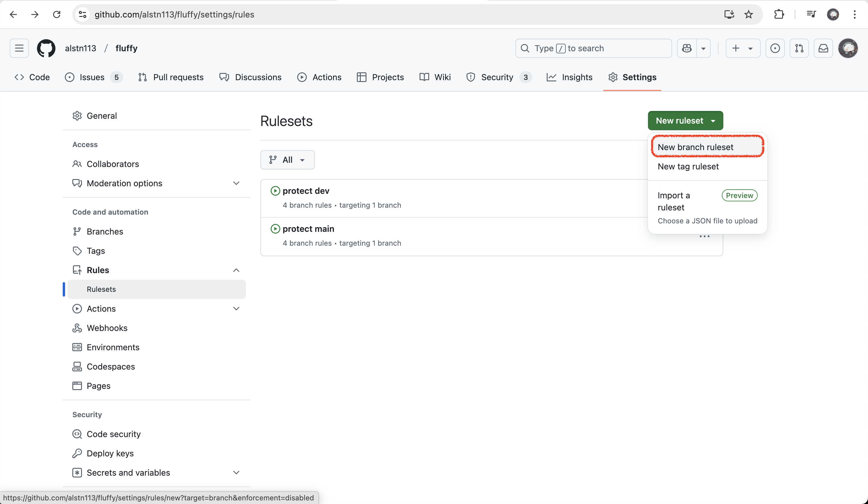This screenshot has width=868, height=504.
Task: View your pull requests from the top bar
Action: (800, 48)
